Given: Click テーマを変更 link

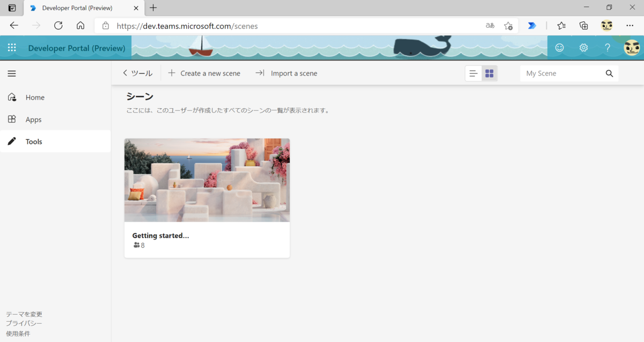Looking at the screenshot, I should [x=24, y=314].
